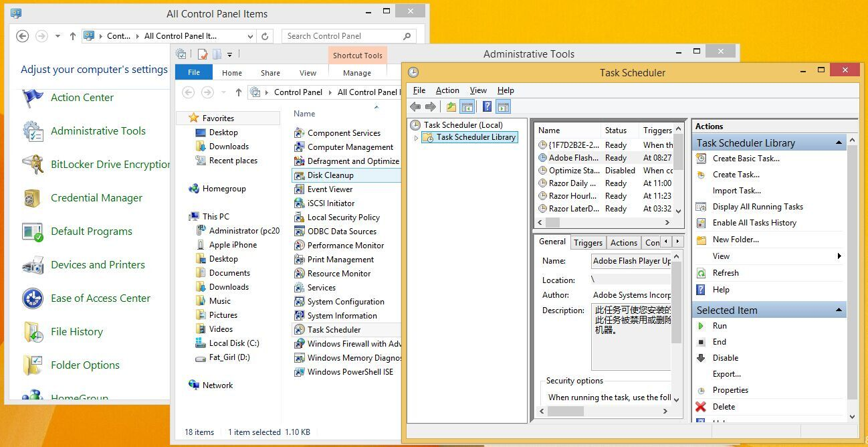The height and width of the screenshot is (447, 868).
Task: Click Display All Running Tasks
Action: pos(758,207)
